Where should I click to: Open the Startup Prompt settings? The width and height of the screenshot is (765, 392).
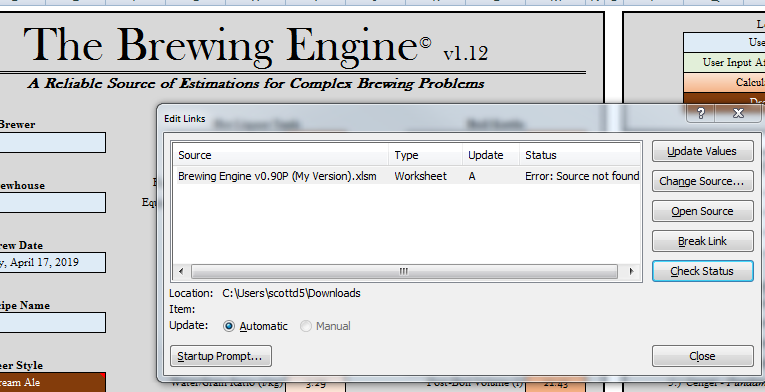221,356
